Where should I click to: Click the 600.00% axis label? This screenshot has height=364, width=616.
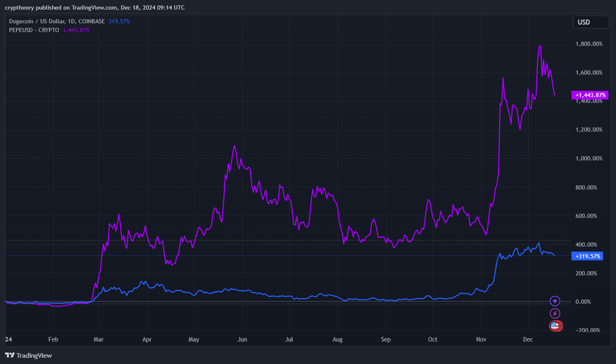pyautogui.click(x=586, y=216)
